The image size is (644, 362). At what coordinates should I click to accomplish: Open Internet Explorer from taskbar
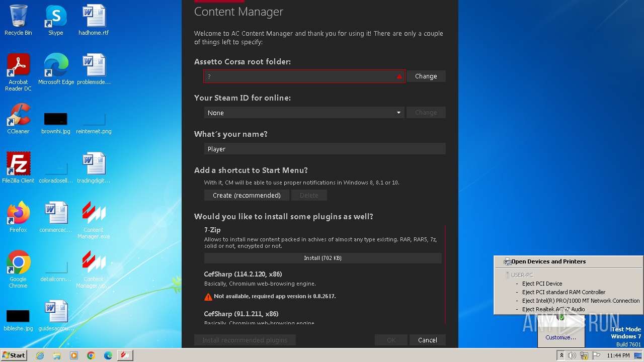click(40, 355)
